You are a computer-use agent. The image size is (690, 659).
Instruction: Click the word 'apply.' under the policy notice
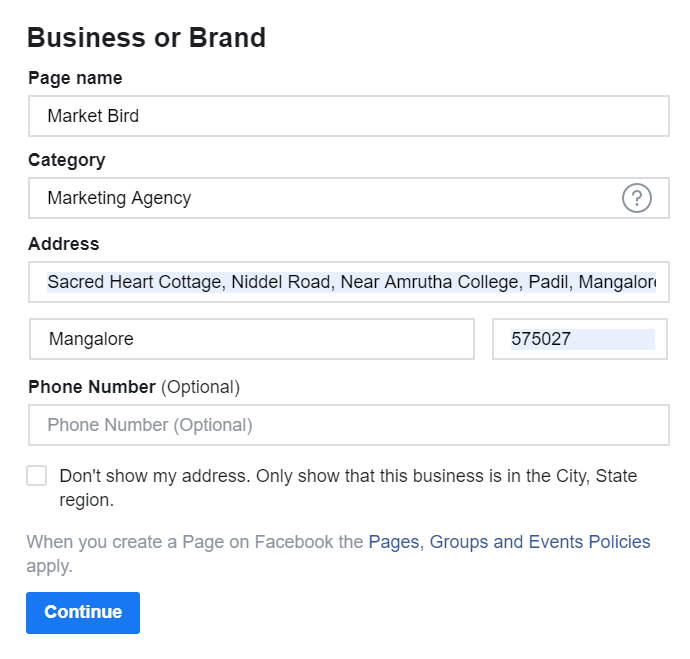point(49,566)
